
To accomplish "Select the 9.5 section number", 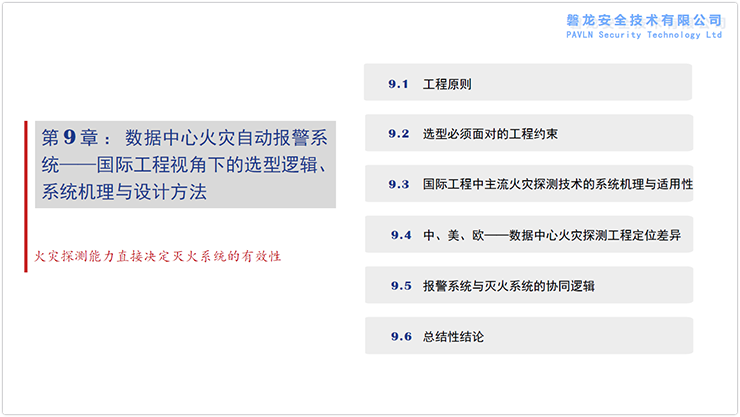I will pyautogui.click(x=401, y=286).
